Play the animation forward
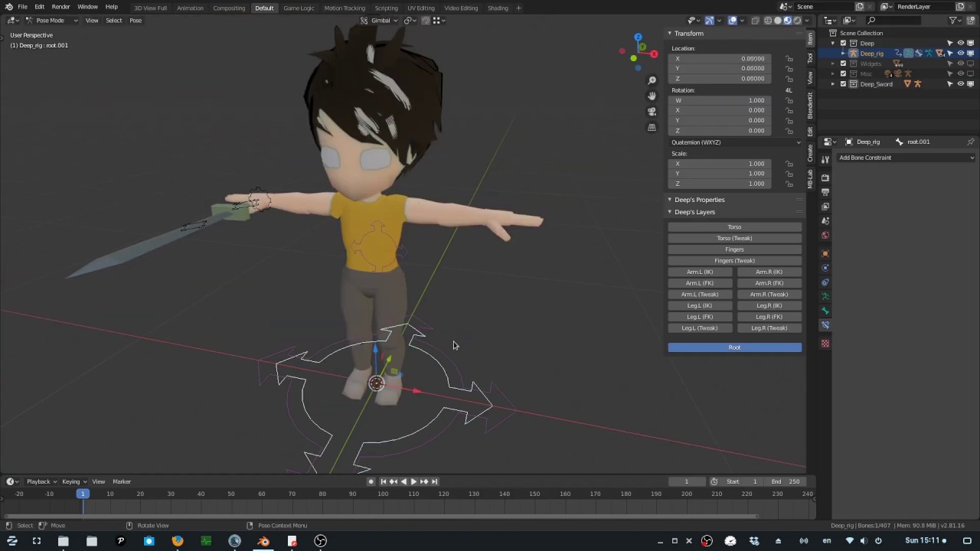This screenshot has width=980, height=551. 413,481
